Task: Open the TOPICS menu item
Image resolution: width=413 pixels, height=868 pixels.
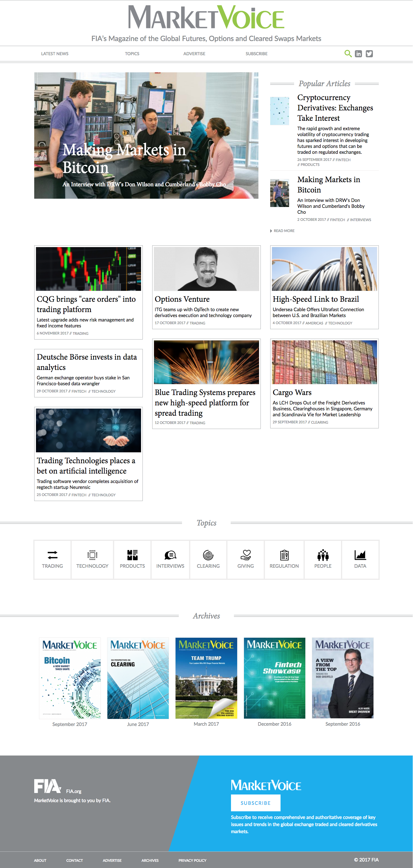Action: click(132, 53)
